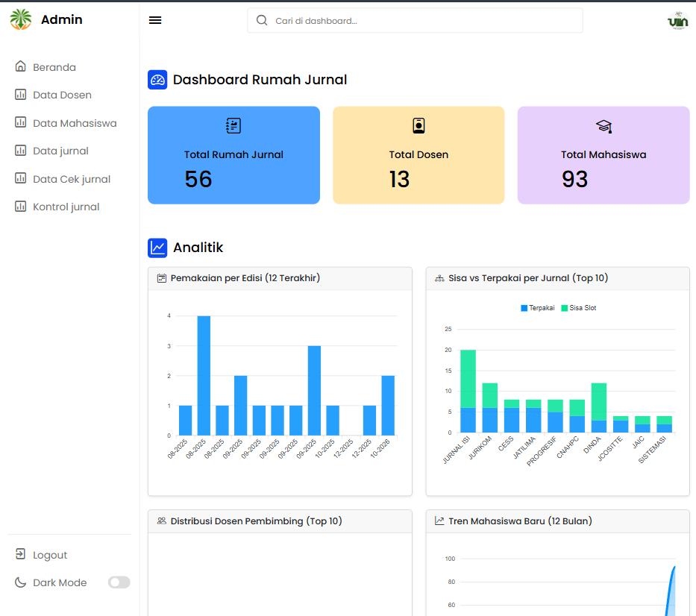Click the Admin brand title

[x=62, y=19]
